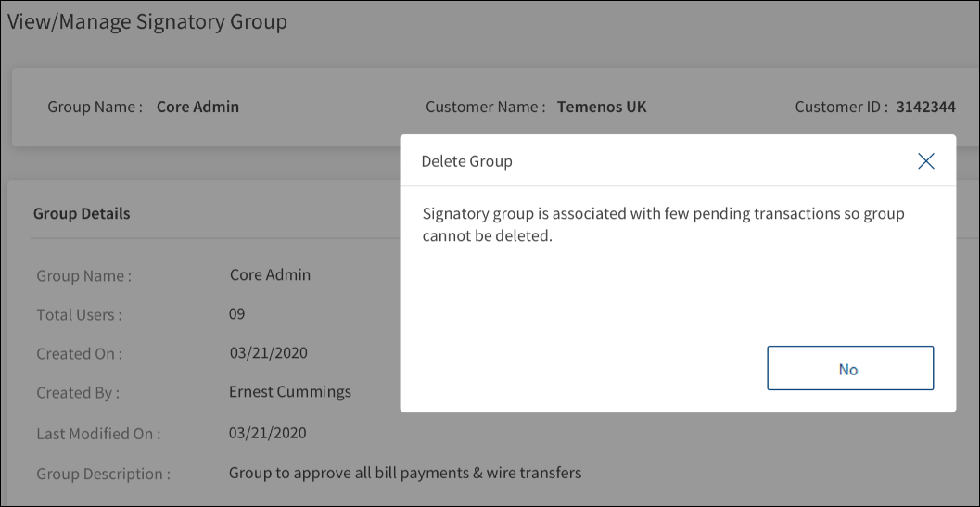Click the group description text about bill payments
980x507 pixels.
(x=405, y=473)
